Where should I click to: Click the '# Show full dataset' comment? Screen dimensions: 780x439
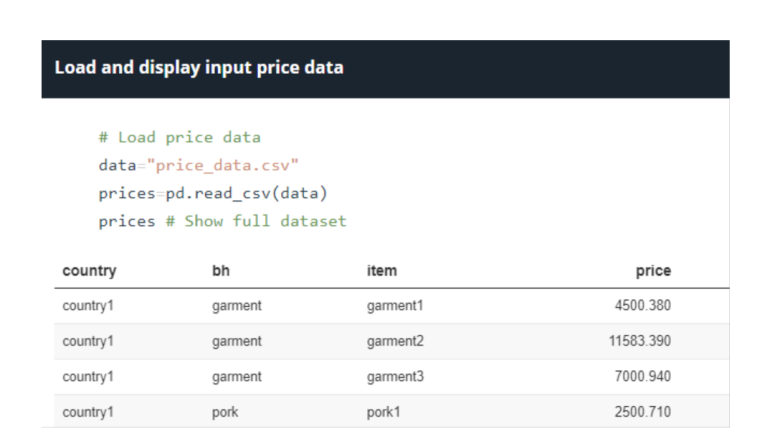(x=256, y=221)
